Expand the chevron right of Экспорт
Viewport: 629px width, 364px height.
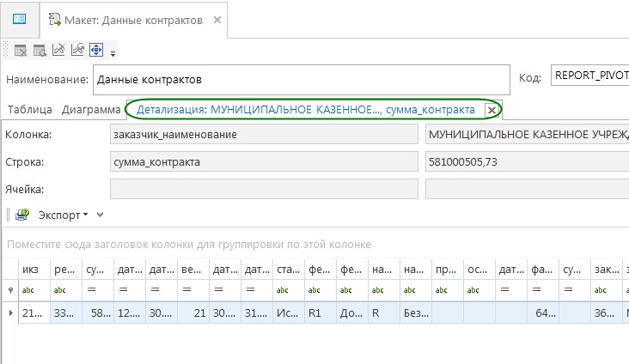coord(100,215)
